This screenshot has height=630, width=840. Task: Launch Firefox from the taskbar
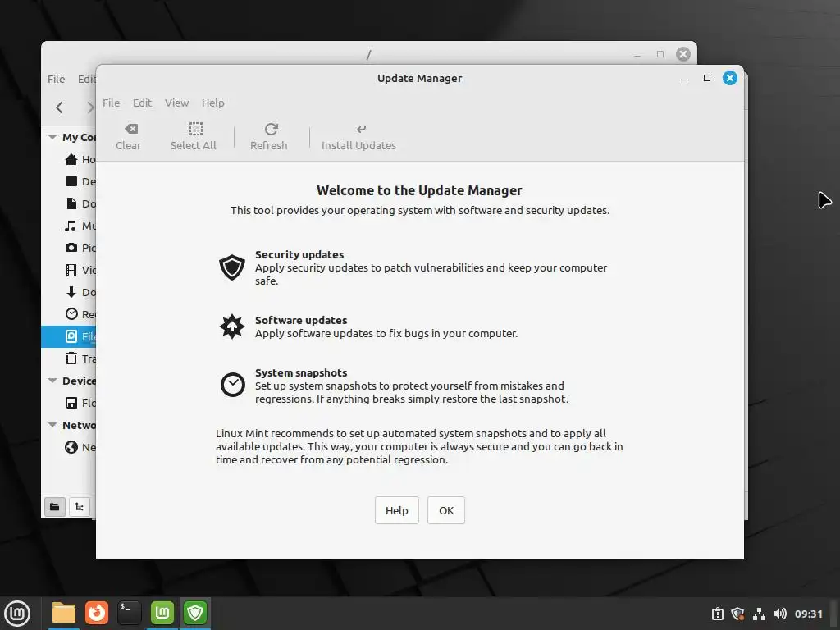coord(97,614)
